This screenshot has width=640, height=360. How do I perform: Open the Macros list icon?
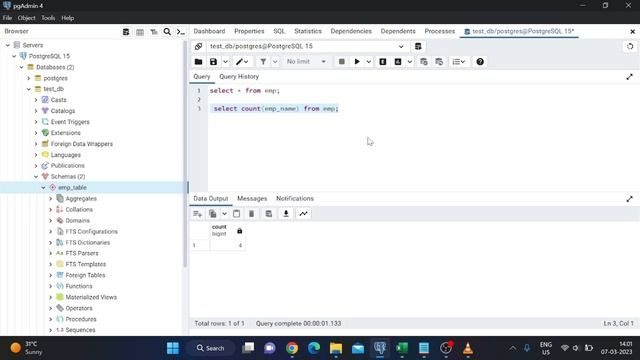[x=459, y=62]
